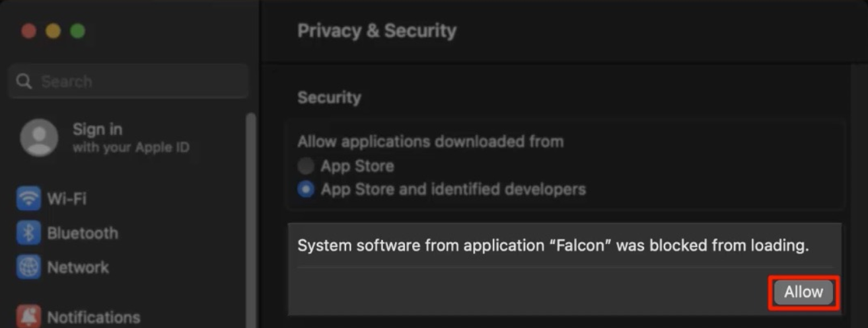Click the Bluetooth icon in sidebar
This screenshot has width=868, height=328.
[28, 233]
